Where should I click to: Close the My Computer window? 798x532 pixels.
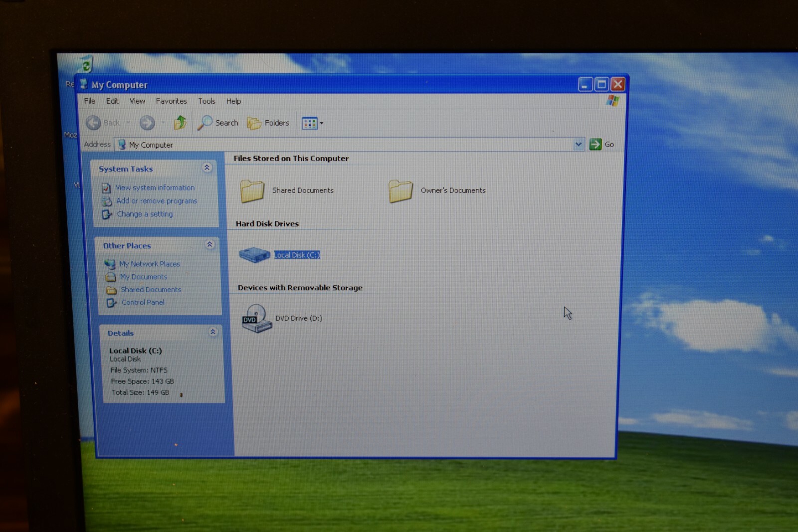pyautogui.click(x=617, y=84)
